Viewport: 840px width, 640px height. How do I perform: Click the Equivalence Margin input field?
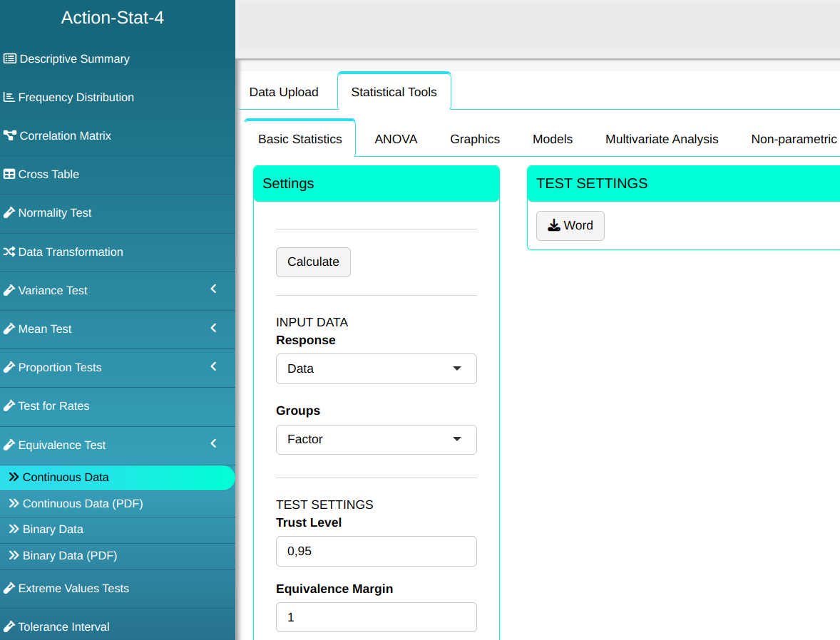point(376,617)
